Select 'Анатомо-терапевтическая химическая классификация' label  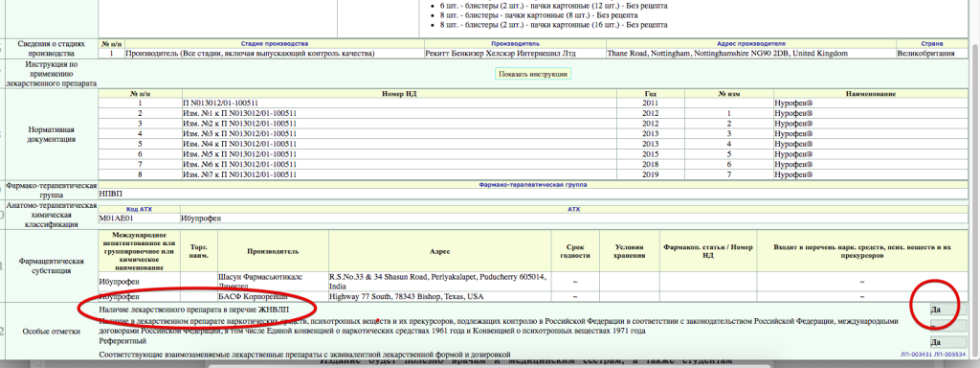pos(52,214)
